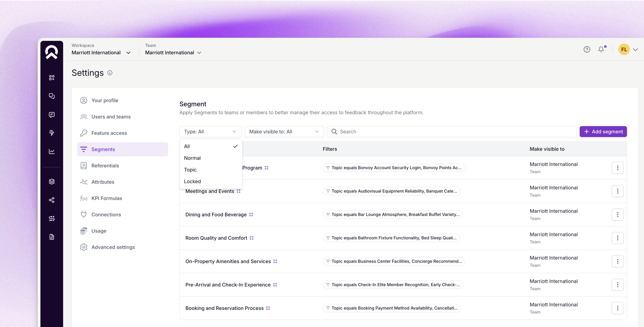The height and width of the screenshot is (327, 644).
Task: Open the conversations chat bubbles sidebar icon
Action: click(x=51, y=96)
